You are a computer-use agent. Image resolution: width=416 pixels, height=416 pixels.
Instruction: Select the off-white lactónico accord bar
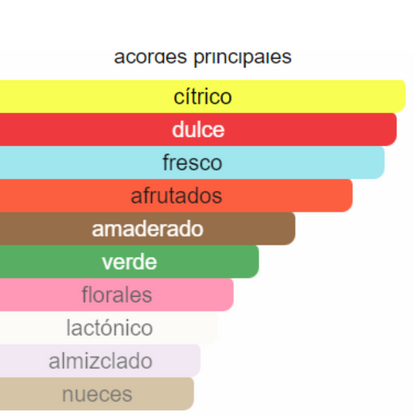109,327
